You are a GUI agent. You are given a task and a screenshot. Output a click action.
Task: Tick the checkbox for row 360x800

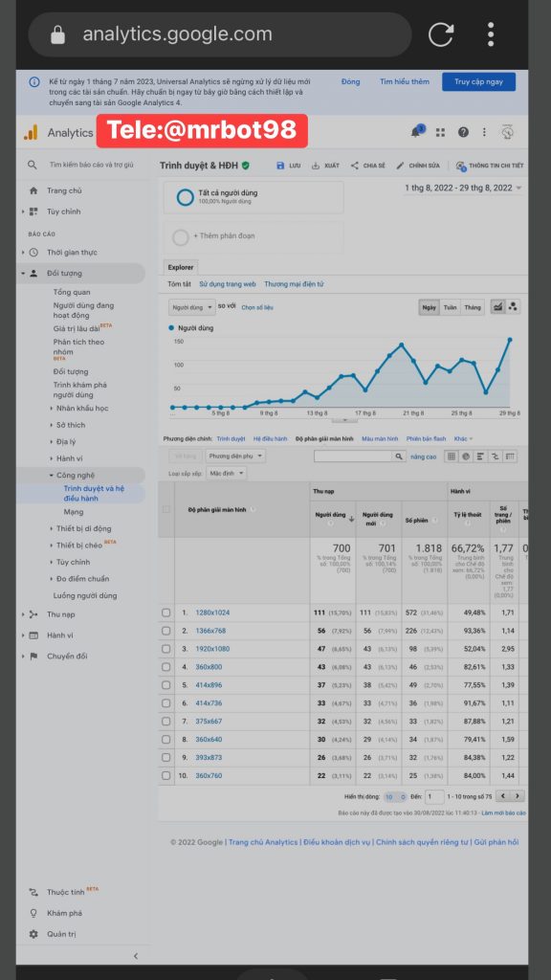(x=166, y=667)
